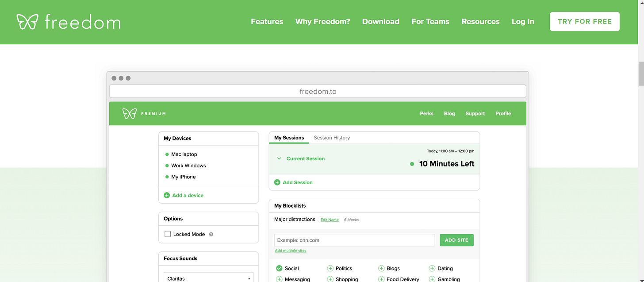Enable Locked Mode checkbox
Viewport: 644px width, 282px height.
[168, 234]
